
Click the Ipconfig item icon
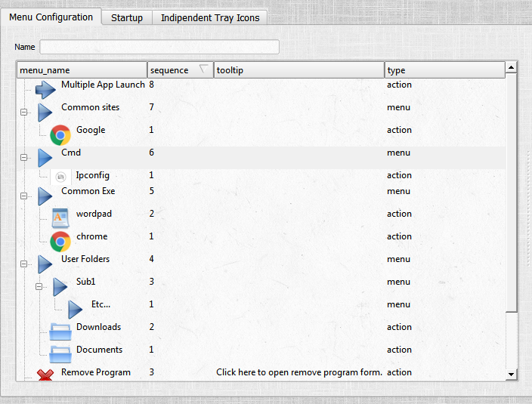(x=60, y=177)
